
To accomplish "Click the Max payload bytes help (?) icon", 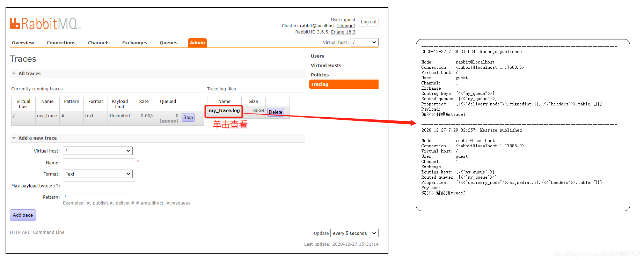I will 57,186.
